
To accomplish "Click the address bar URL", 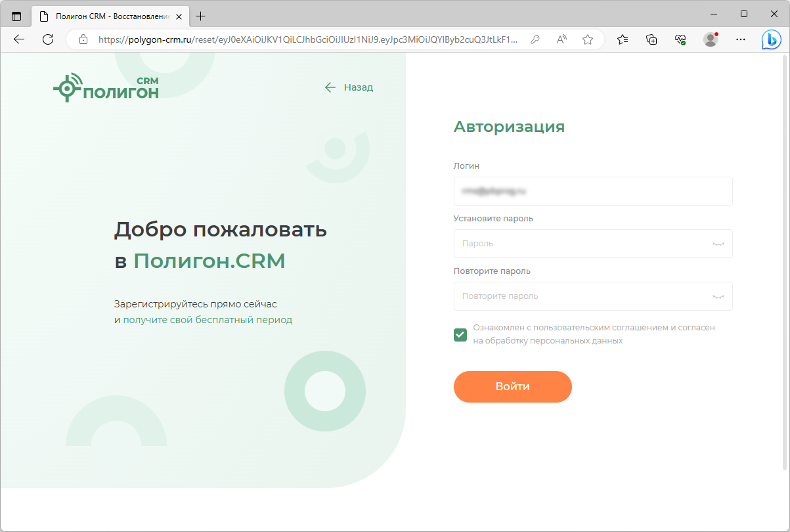I will [x=307, y=39].
